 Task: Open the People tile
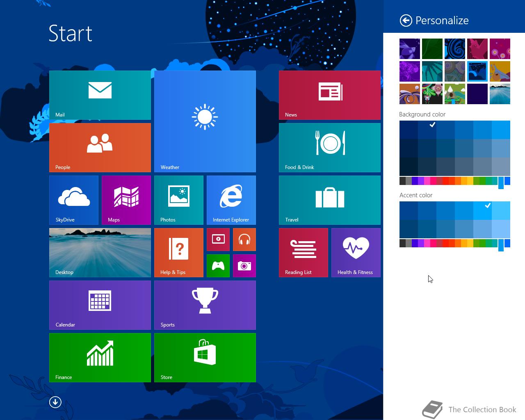(100, 148)
